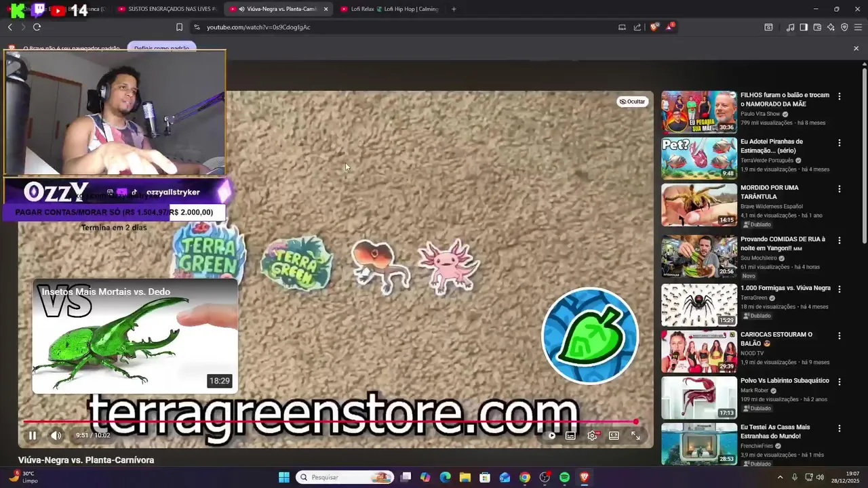Open more options for Provando COMIDAS DE RUA
This screenshot has height=488, width=868.
(x=839, y=241)
